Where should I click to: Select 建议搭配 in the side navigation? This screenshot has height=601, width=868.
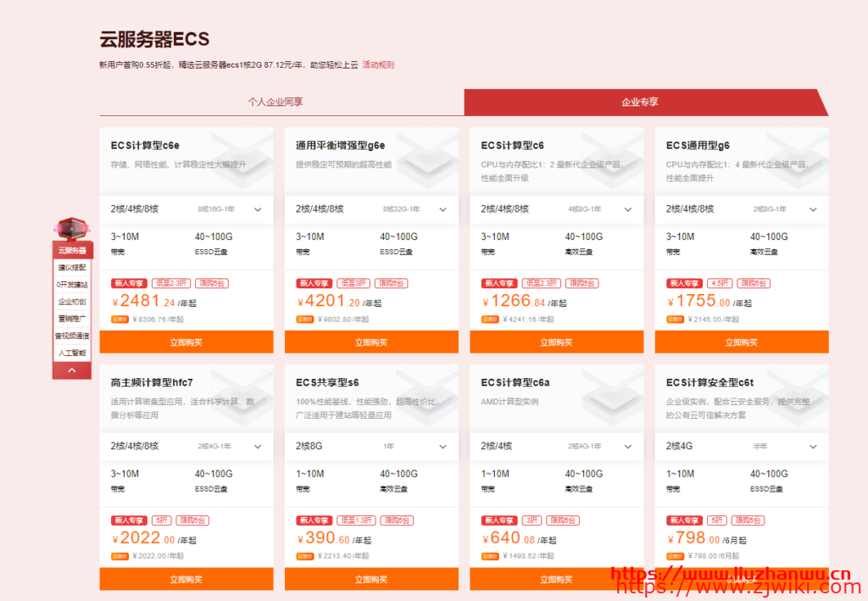click(73, 267)
